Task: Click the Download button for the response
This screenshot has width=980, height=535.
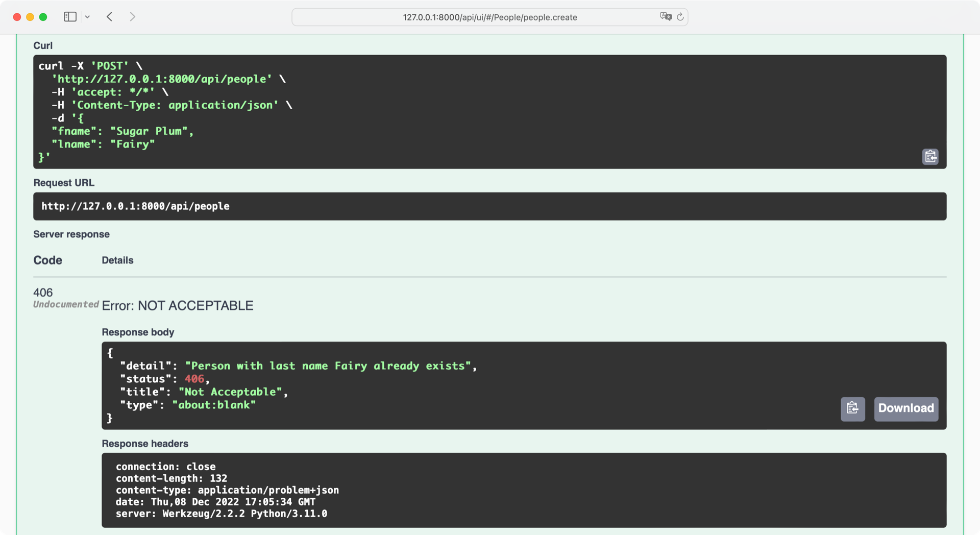Action: [905, 409]
